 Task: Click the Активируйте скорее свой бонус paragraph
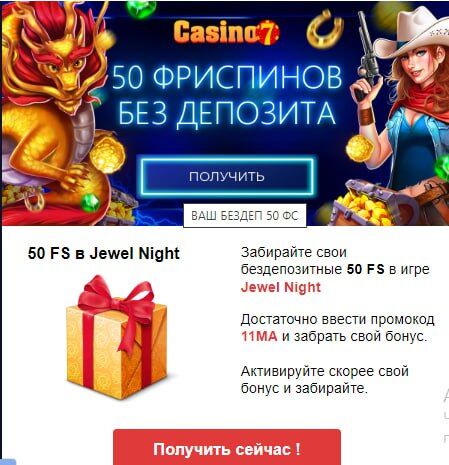click(x=325, y=380)
